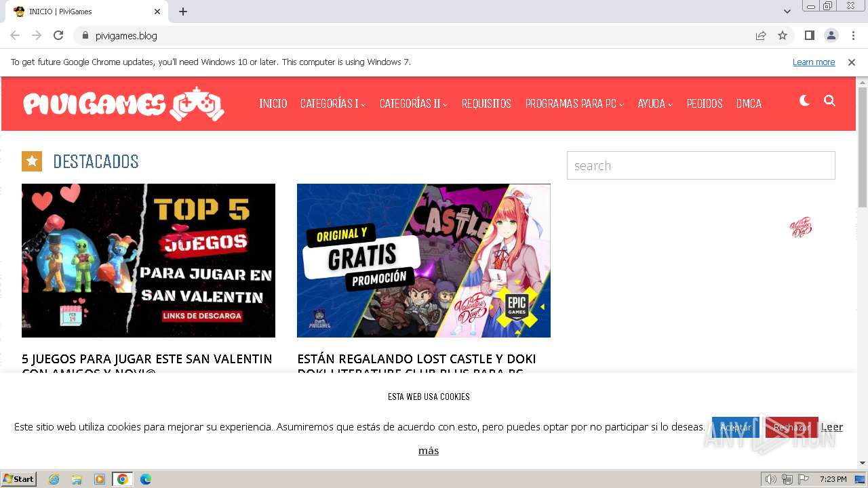Accept cookies with Aceptar button

pos(735,428)
